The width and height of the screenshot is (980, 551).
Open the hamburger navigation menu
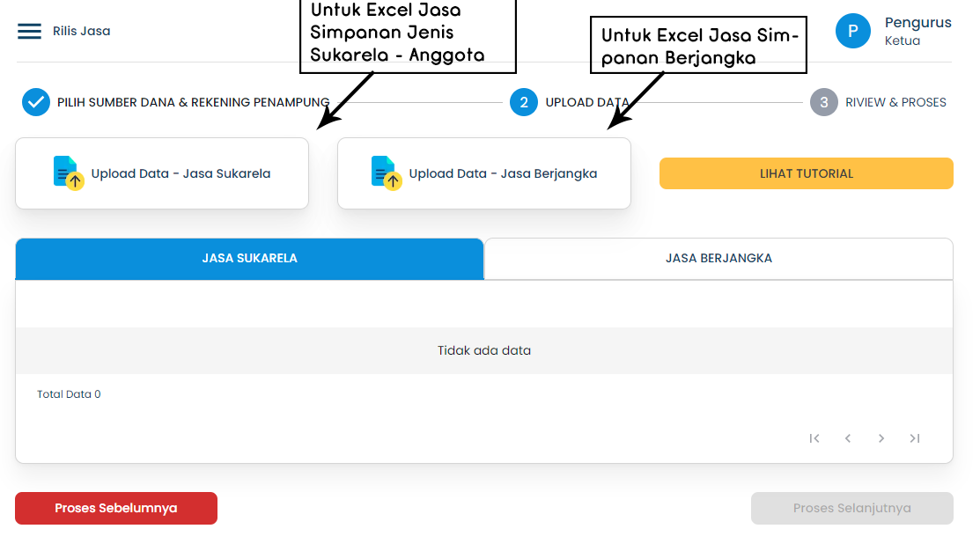tap(29, 30)
